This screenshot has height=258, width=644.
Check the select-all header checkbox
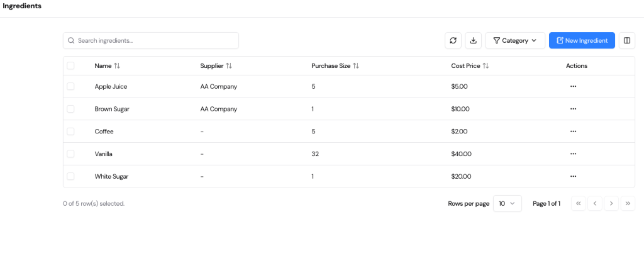click(x=70, y=65)
